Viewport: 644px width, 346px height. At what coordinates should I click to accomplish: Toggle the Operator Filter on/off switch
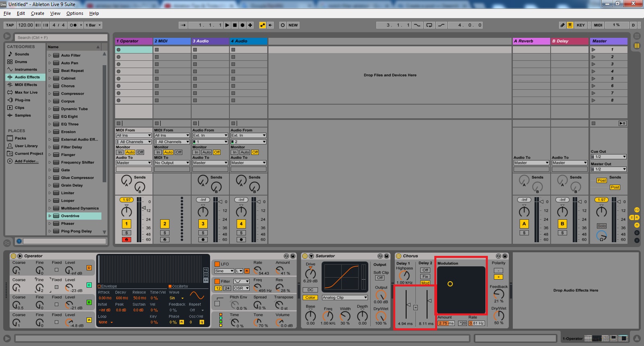(x=217, y=281)
